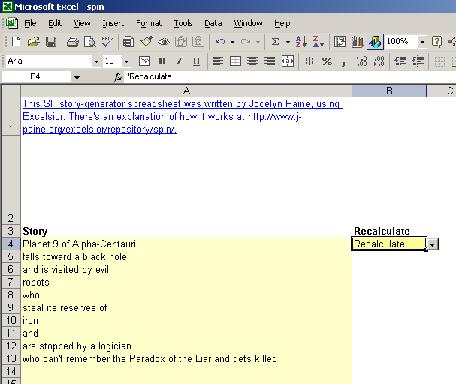Viewport: 457px width, 384px height.
Task: Click the Excel workbook icon beside File
Action: tap(12, 23)
